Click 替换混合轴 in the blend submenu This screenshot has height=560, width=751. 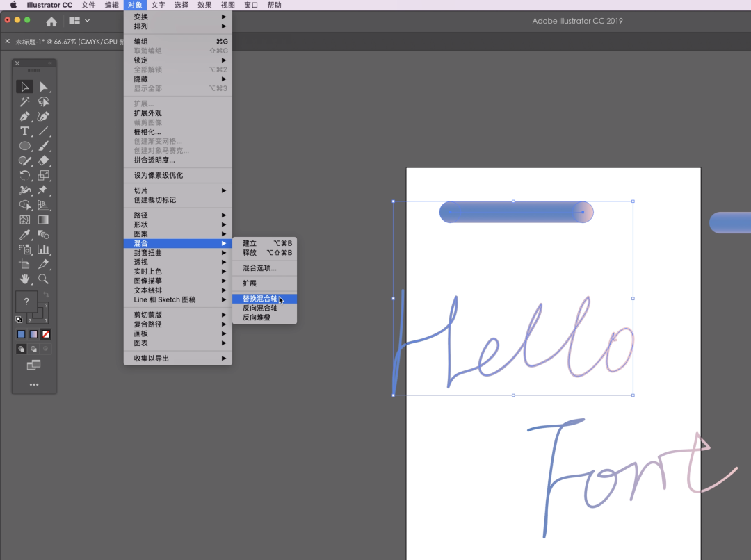pos(260,299)
